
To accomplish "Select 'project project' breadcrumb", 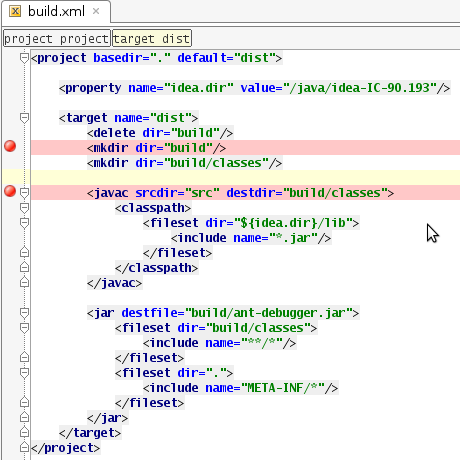I will pyautogui.click(x=56, y=39).
